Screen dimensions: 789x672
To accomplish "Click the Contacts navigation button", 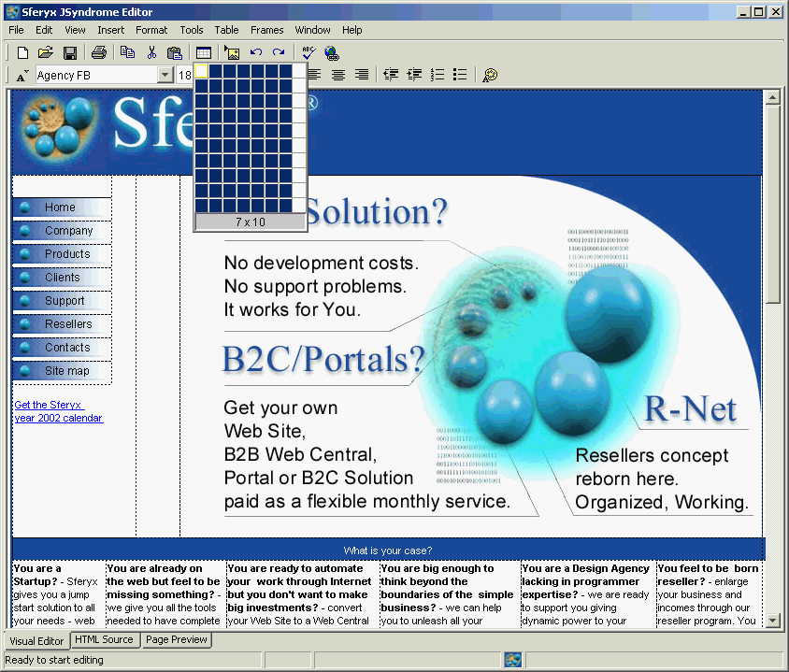I will [x=62, y=348].
